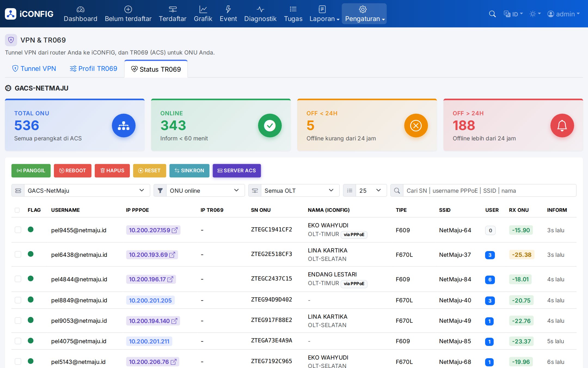Click the Off <24H cross icon

416,125
